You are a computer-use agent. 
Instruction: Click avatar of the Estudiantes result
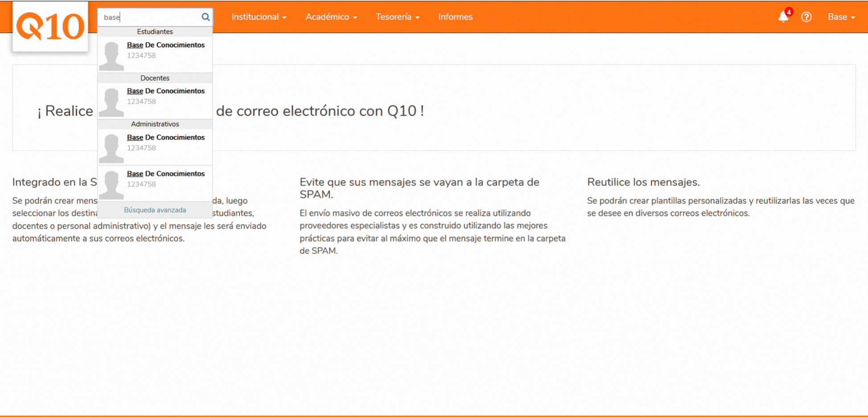click(x=111, y=55)
